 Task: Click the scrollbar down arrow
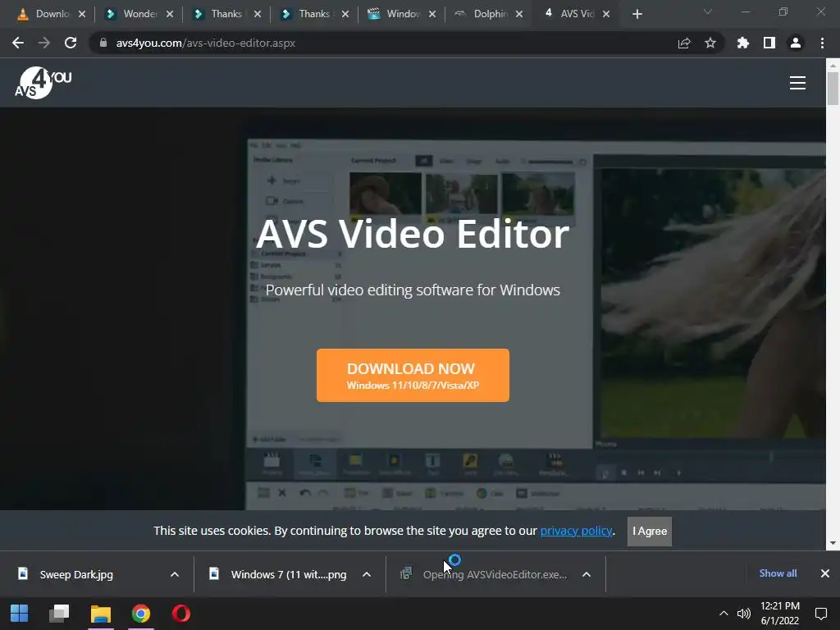point(833,543)
